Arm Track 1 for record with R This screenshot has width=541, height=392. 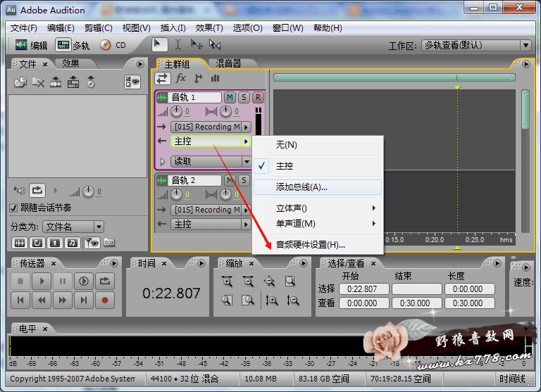[258, 98]
